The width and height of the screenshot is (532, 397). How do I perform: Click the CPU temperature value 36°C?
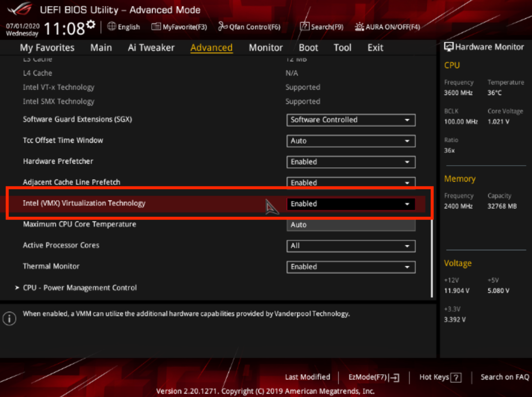494,93
